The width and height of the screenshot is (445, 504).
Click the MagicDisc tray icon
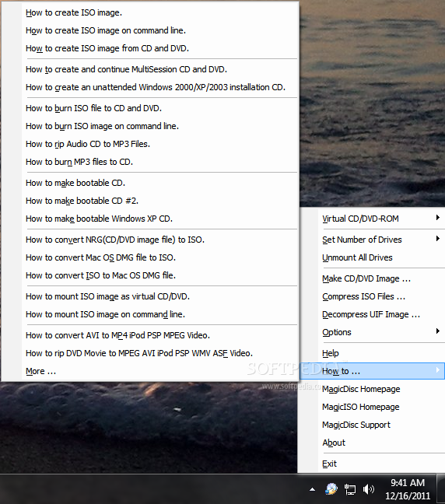[331, 489]
